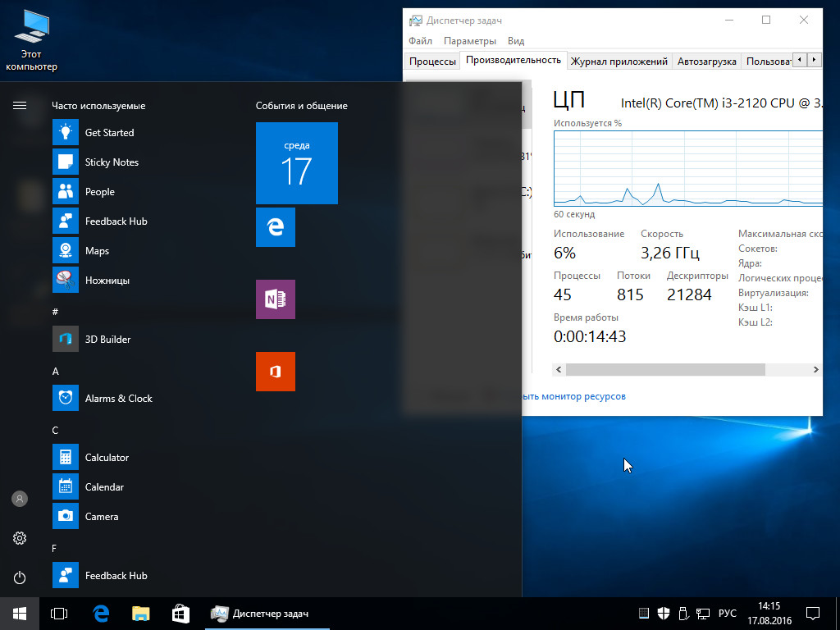Switch to the Автозагрузка tab
The width and height of the screenshot is (840, 630).
pyautogui.click(x=706, y=62)
